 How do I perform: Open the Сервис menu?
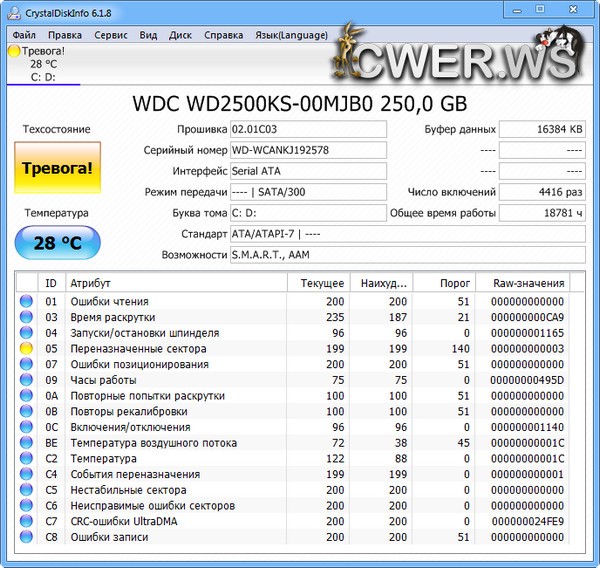point(110,34)
